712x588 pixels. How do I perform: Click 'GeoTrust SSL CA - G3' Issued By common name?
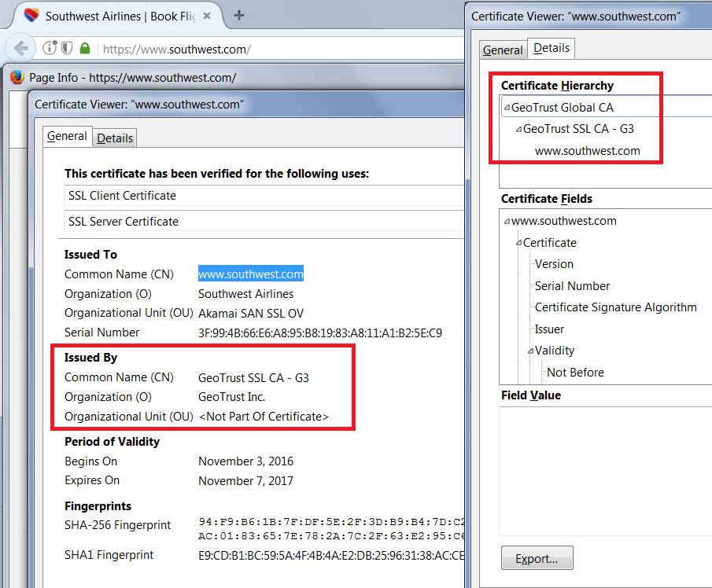[x=253, y=377]
